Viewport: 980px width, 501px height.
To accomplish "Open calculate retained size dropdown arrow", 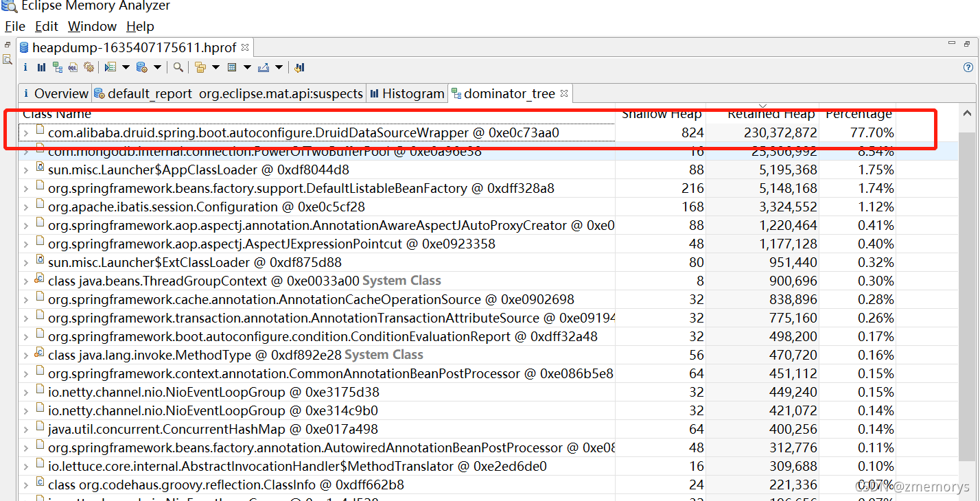I will (247, 67).
